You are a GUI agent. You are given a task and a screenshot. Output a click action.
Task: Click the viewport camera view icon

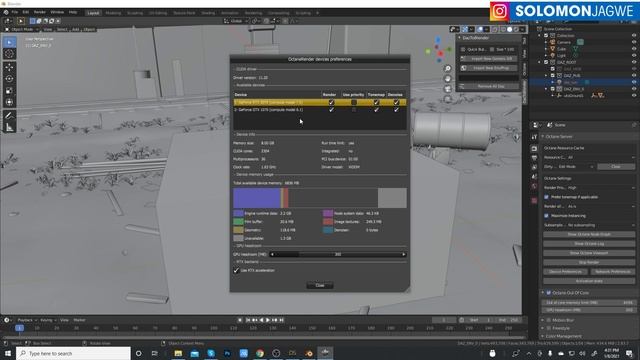pos(448,89)
